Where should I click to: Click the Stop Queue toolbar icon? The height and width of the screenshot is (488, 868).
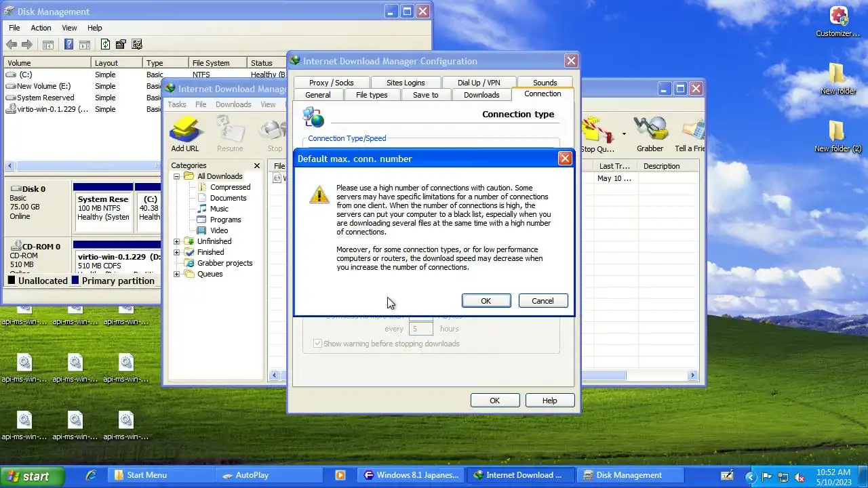[x=598, y=134]
